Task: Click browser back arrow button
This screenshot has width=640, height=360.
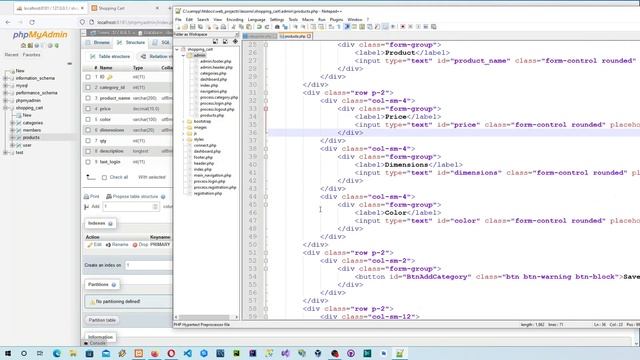Action: 8,22
